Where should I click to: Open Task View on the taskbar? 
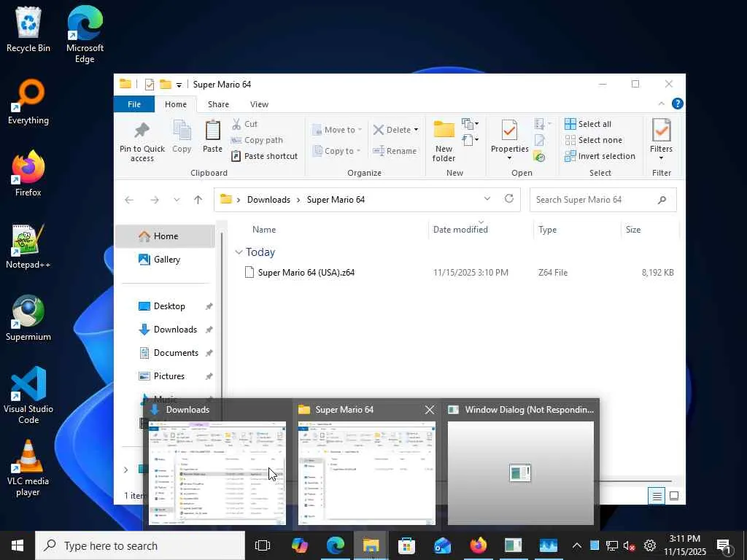pyautogui.click(x=263, y=545)
